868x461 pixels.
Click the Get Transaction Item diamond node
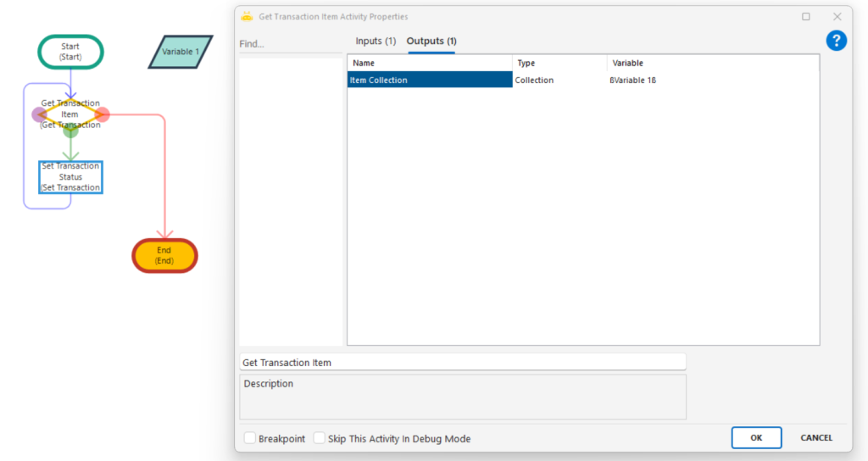[x=70, y=114]
